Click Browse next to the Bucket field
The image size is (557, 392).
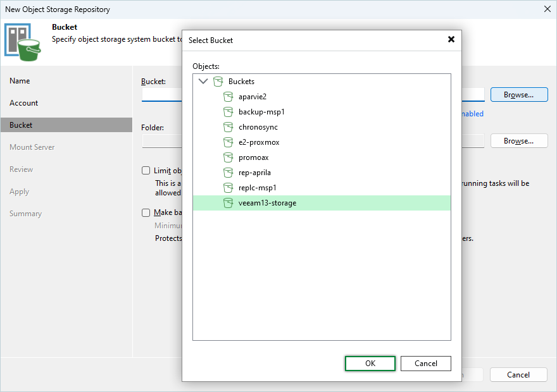coord(518,95)
